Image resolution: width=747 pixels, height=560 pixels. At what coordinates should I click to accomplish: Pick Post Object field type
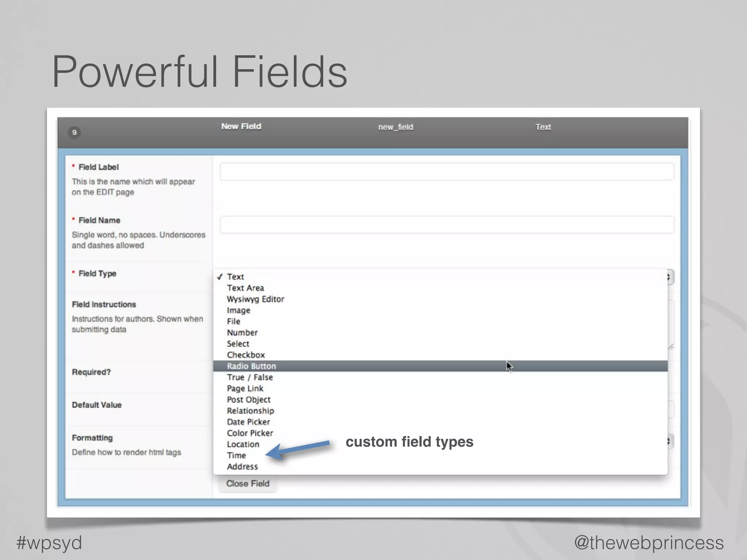click(x=440, y=400)
